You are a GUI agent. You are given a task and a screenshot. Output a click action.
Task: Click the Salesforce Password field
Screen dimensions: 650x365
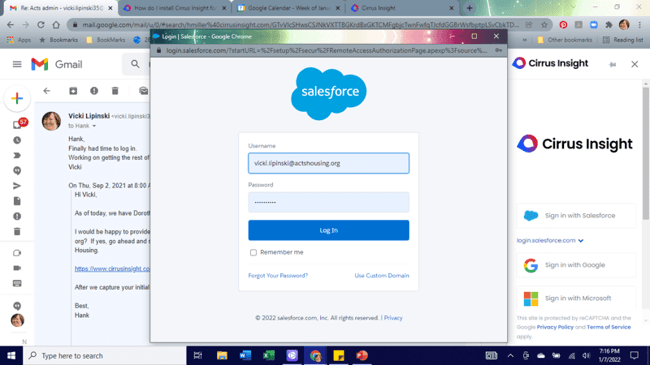click(x=329, y=202)
